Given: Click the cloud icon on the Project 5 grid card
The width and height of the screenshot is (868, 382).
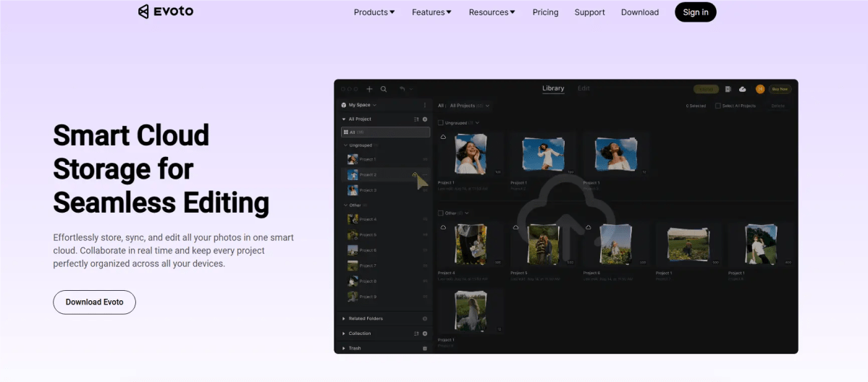Looking at the screenshot, I should pyautogui.click(x=516, y=227).
